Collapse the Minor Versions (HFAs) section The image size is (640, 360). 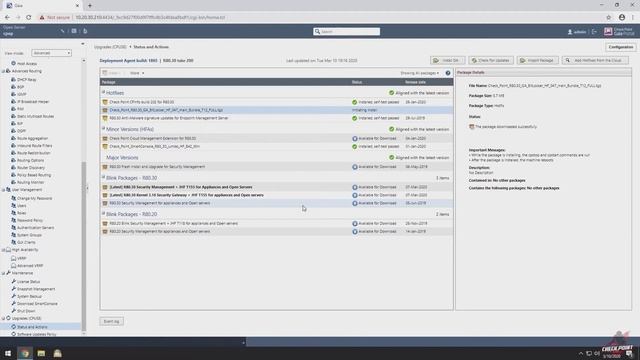103,129
